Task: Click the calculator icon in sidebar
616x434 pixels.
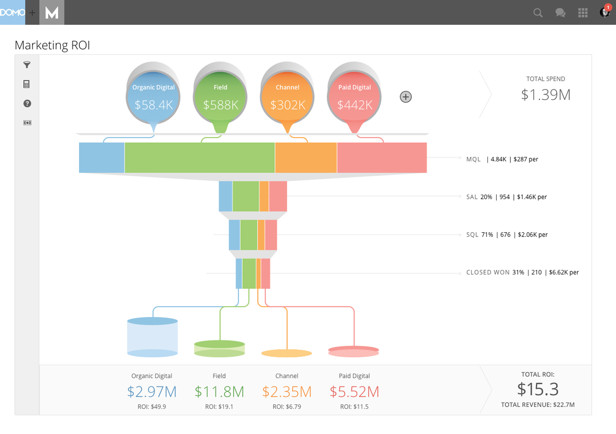Action: pos(27,84)
